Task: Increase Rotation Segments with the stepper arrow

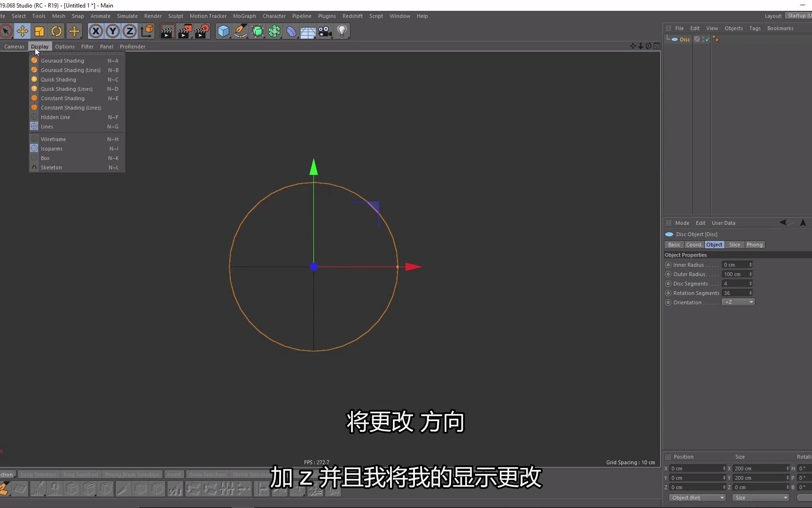Action: [751, 291]
